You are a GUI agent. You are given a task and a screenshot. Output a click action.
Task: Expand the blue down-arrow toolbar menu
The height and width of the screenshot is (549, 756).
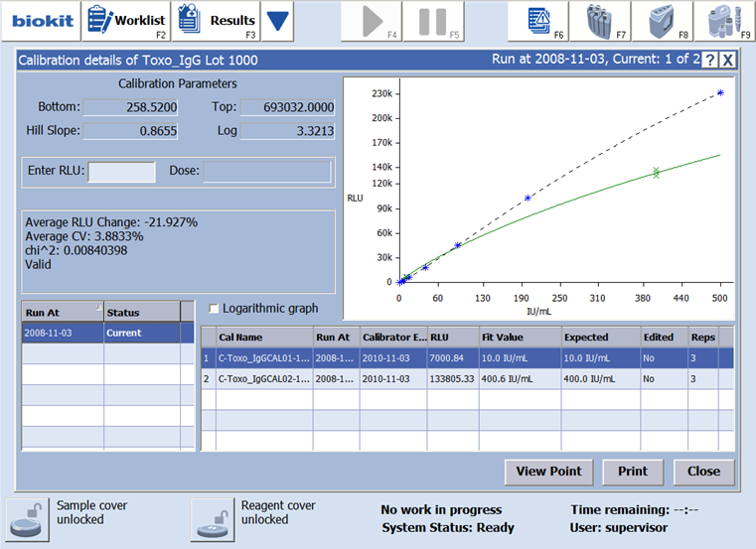pos(279,20)
